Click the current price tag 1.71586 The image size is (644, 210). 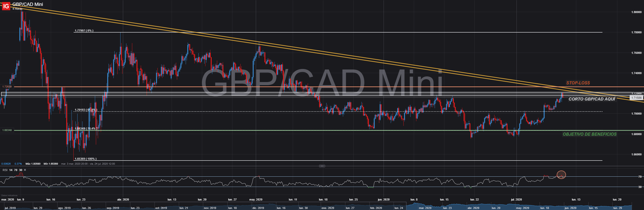pyautogui.click(x=637, y=98)
